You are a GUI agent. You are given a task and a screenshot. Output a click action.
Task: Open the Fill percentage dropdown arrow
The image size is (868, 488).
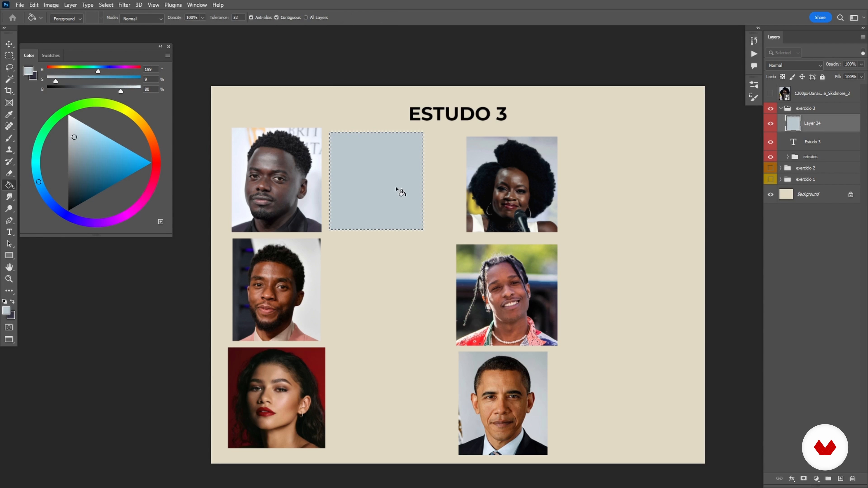862,77
